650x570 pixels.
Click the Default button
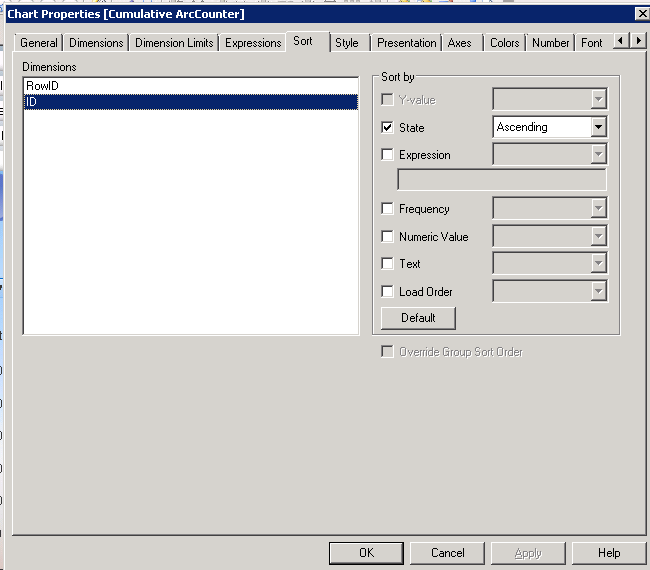click(418, 318)
